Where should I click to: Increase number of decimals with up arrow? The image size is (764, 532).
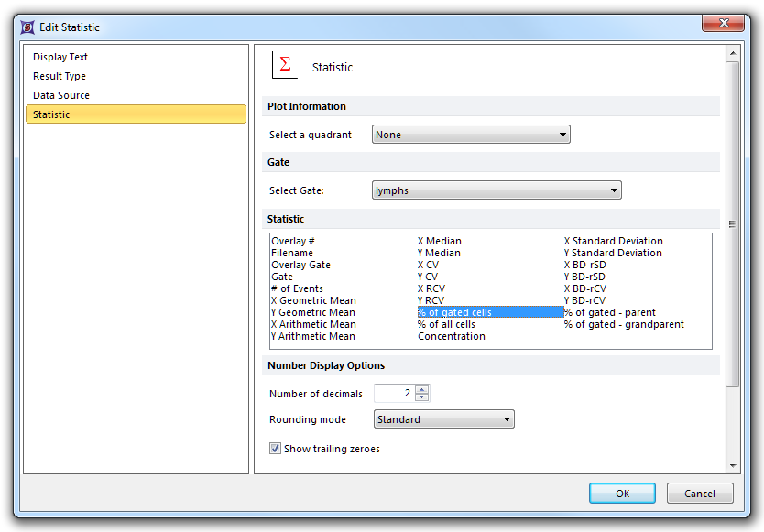(x=421, y=389)
